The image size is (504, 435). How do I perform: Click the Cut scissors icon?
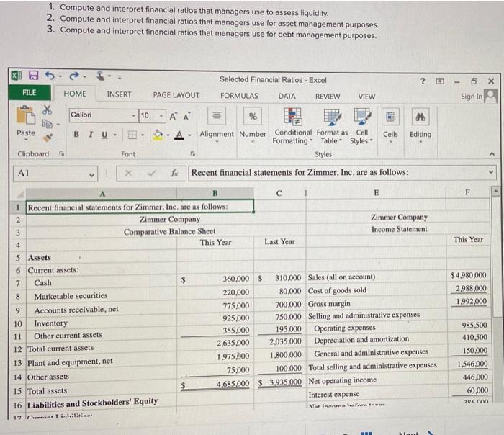(x=48, y=109)
